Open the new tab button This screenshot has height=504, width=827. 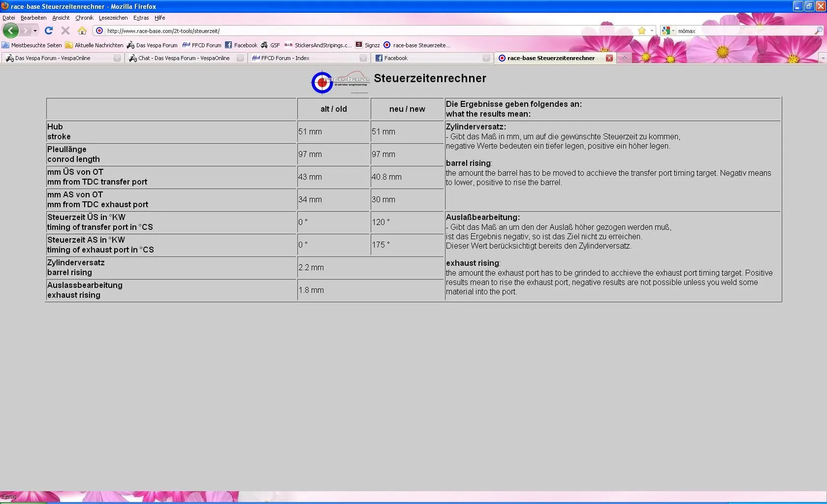pyautogui.click(x=624, y=58)
